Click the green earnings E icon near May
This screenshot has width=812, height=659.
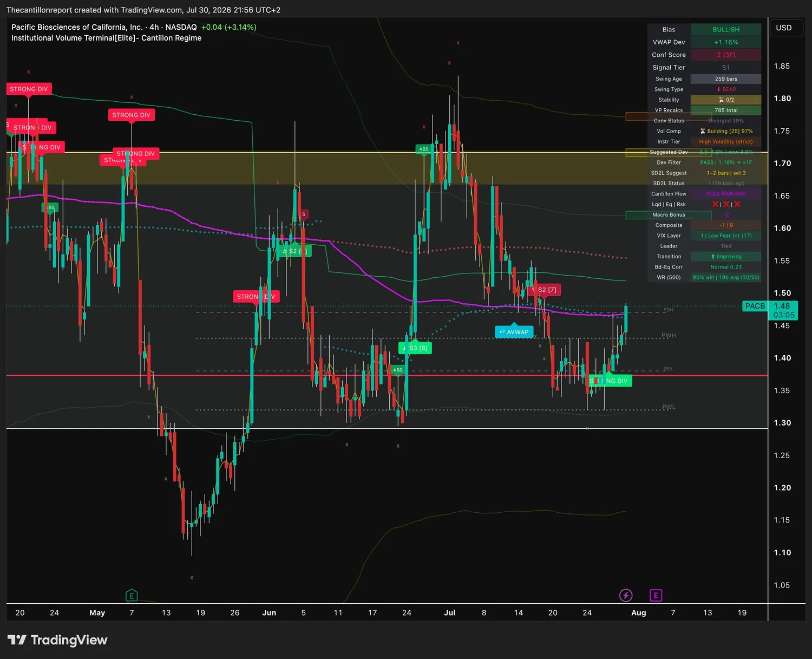pos(131,596)
